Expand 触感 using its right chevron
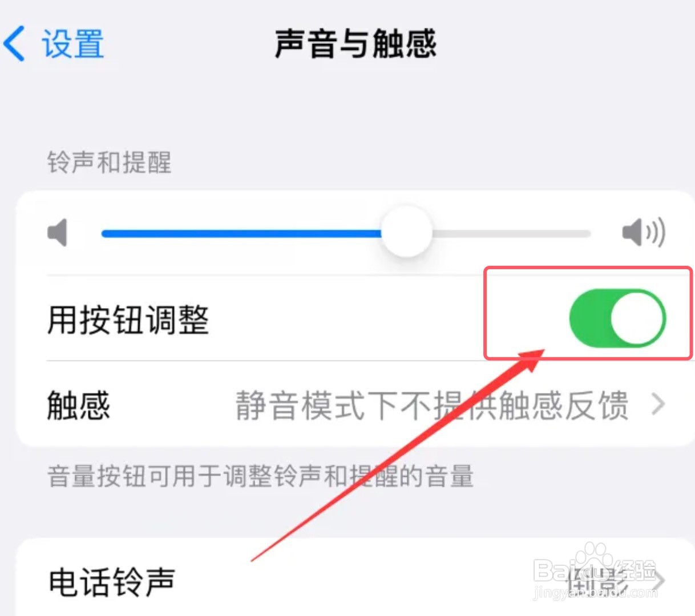Viewport: 695px width, 616px height. click(x=658, y=404)
